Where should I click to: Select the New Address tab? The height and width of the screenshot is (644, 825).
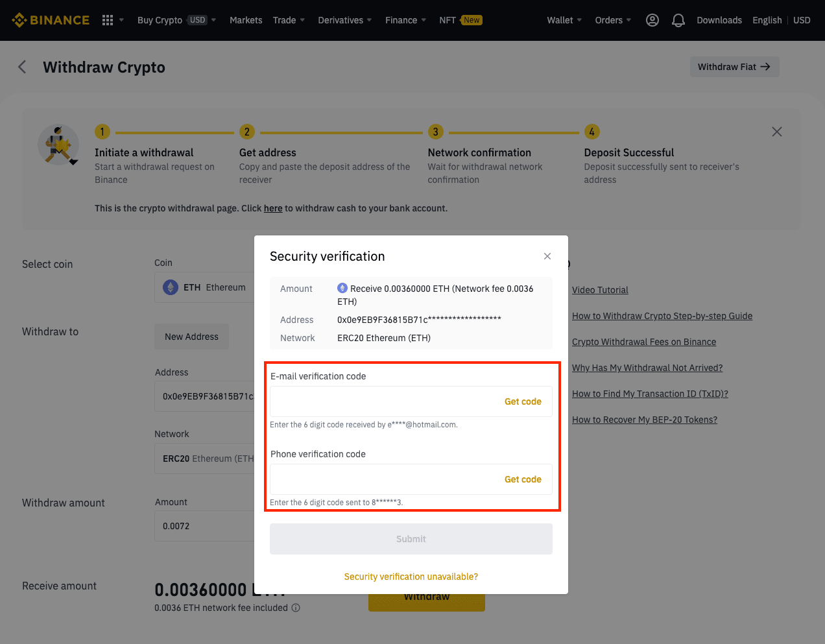191,337
